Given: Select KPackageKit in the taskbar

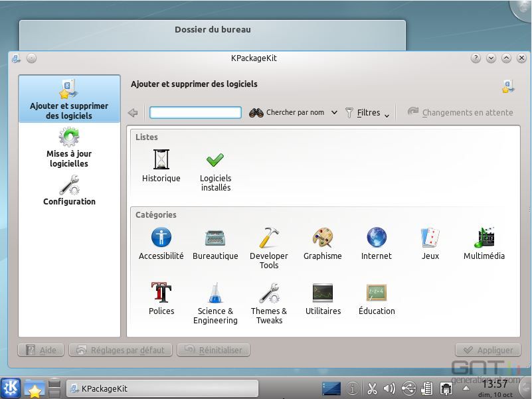Looking at the screenshot, I should (162, 388).
